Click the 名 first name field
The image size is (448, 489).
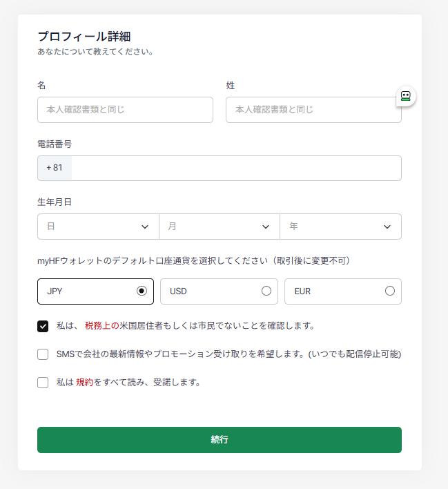pyautogui.click(x=125, y=110)
